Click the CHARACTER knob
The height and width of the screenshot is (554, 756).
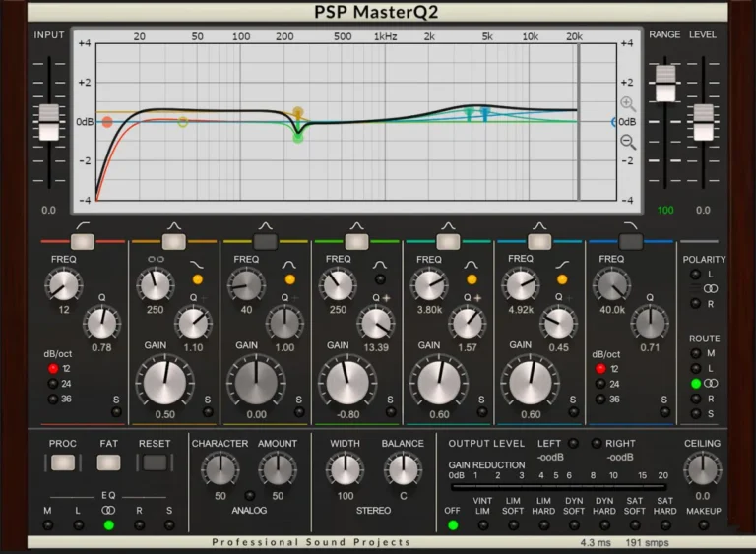(220, 469)
